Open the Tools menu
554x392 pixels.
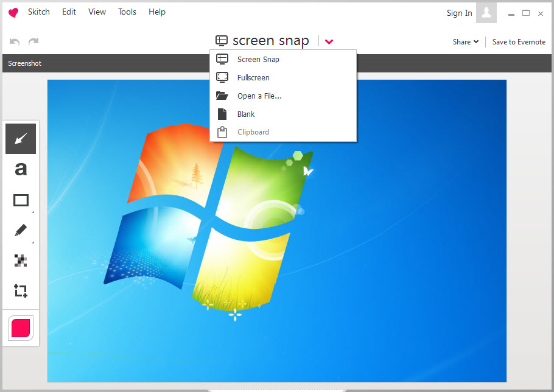tap(127, 12)
